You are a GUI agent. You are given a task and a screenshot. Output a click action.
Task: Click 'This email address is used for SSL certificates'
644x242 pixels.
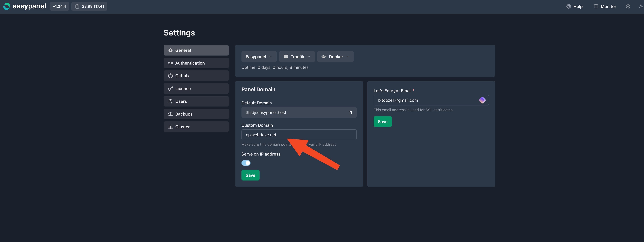(x=413, y=110)
